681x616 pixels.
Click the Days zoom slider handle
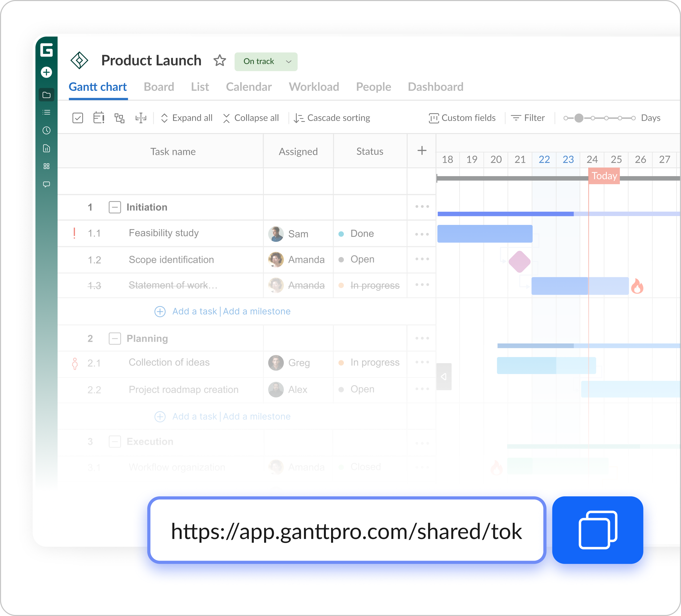coord(579,118)
